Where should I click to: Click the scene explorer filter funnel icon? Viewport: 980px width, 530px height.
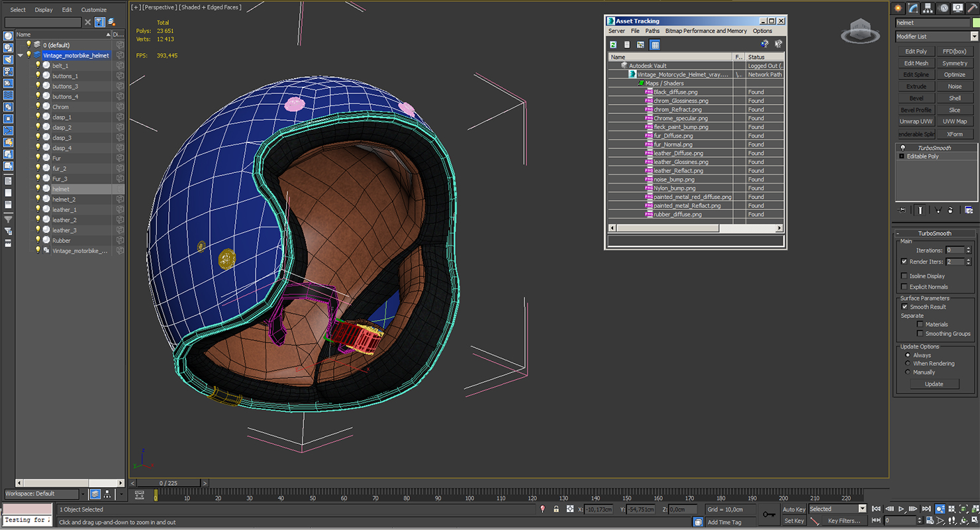(x=99, y=22)
